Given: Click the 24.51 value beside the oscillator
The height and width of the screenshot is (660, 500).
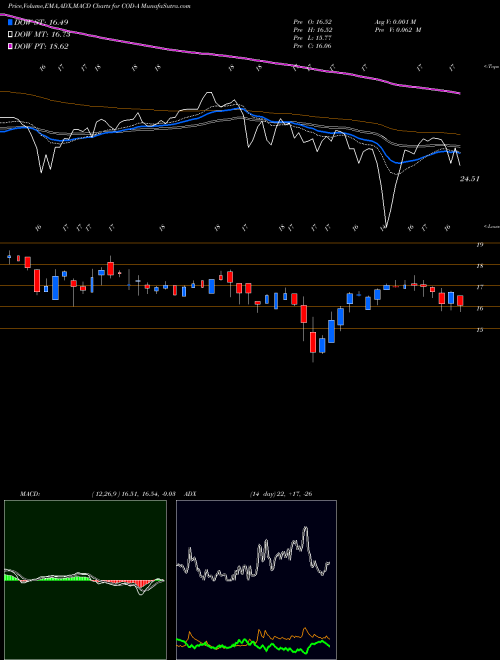Looking at the screenshot, I should [470, 179].
